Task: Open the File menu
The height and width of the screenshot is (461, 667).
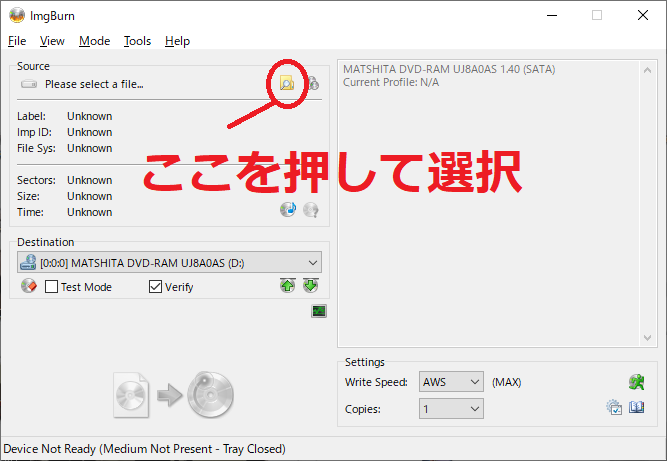Action: (17, 41)
